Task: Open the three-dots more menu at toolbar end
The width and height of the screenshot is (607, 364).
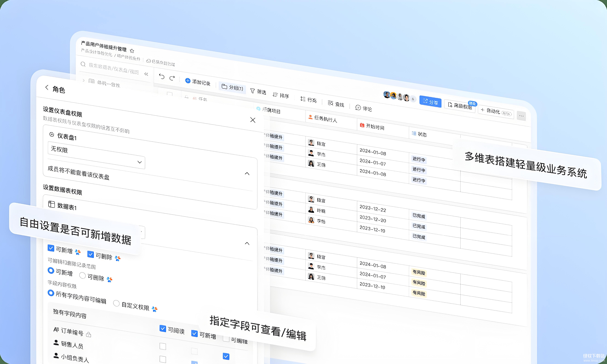Action: [521, 116]
